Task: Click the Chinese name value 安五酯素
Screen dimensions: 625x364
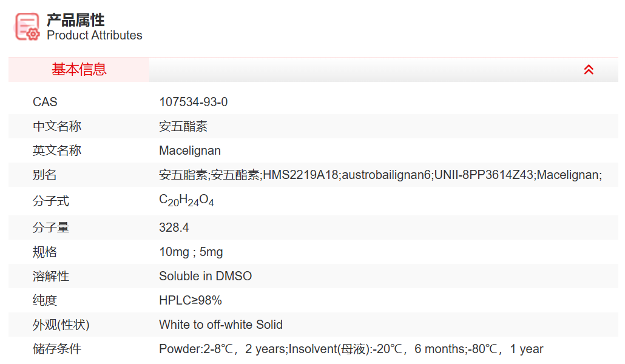Action: point(183,126)
